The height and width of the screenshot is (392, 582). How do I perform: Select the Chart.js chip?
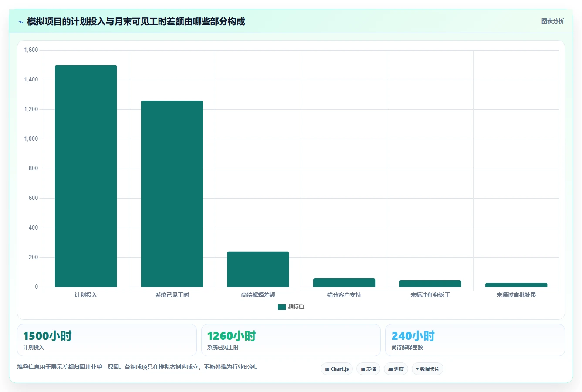pos(337,369)
